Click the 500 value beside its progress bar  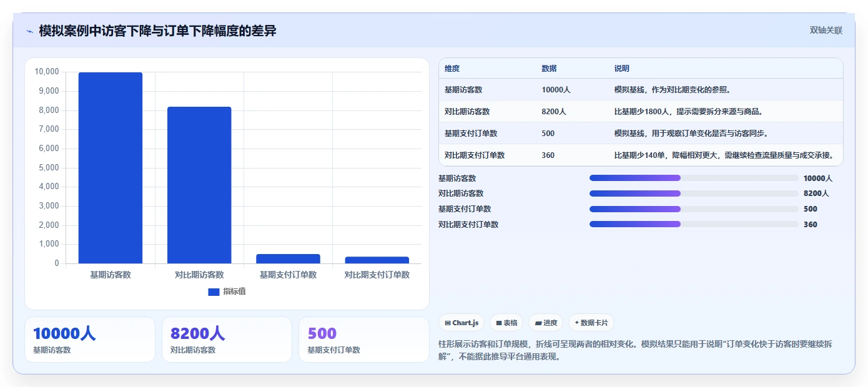click(811, 209)
